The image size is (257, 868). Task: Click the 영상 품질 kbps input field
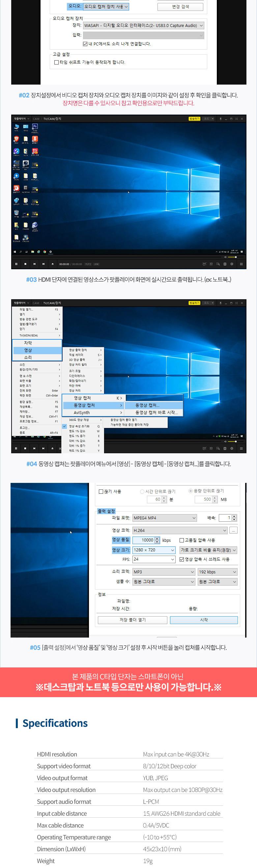(144, 540)
